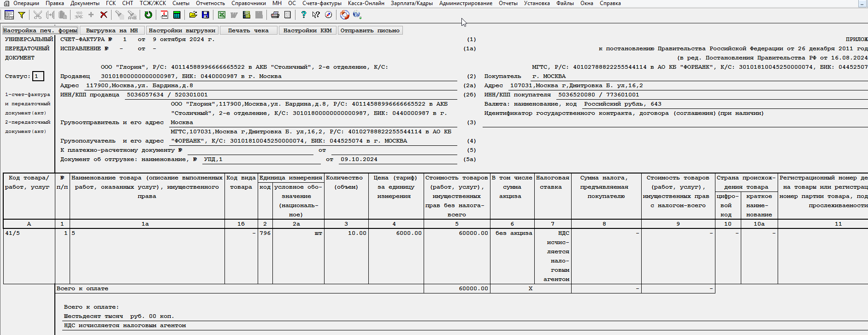Image resolution: width=868 pixels, height=335 pixels.
Task: Click the table view icon in toolbar
Action: click(9, 15)
